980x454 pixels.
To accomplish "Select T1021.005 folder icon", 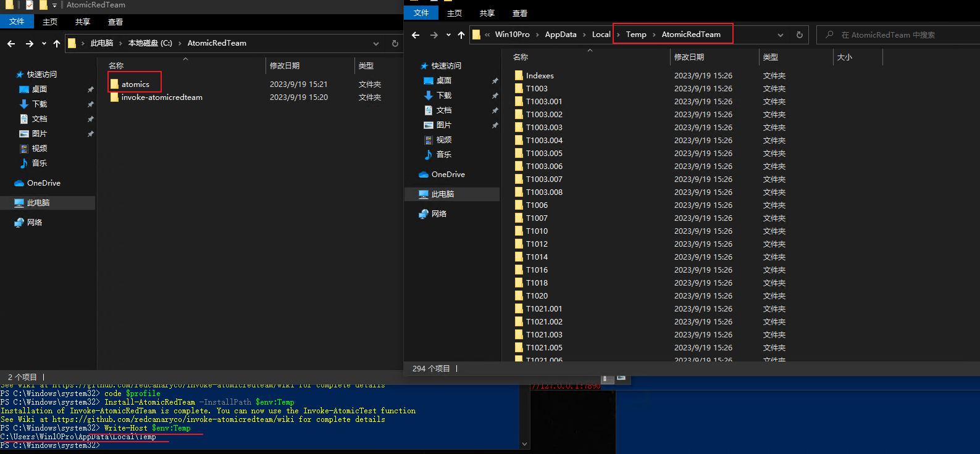I will click(519, 348).
